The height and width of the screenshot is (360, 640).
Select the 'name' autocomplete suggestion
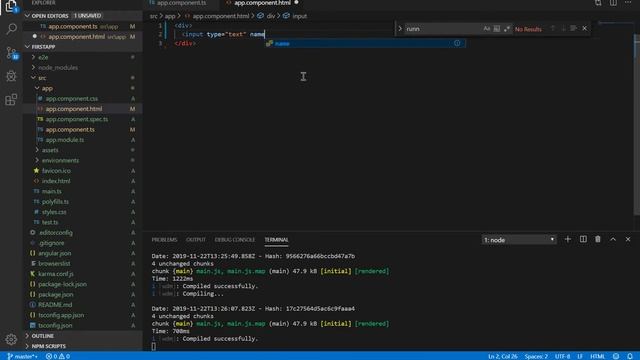[365, 43]
